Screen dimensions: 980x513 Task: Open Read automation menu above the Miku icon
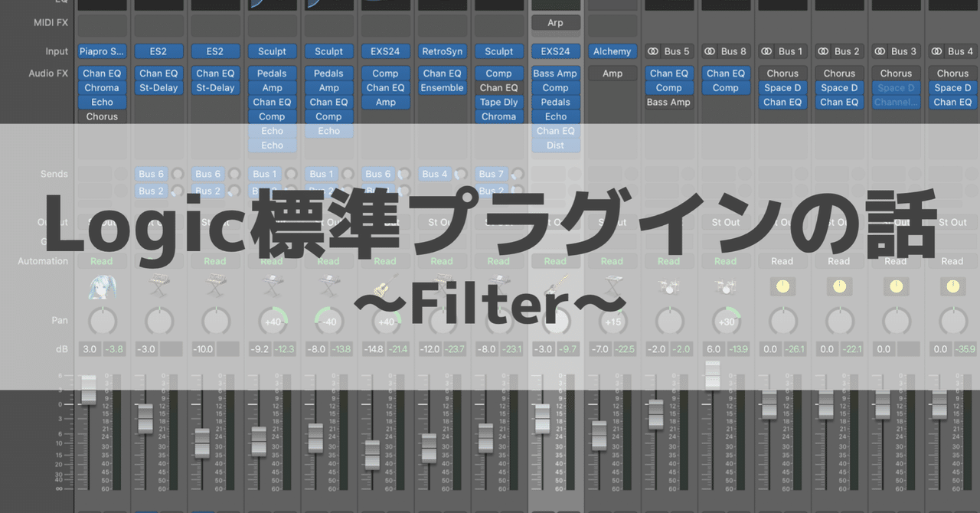(x=102, y=261)
